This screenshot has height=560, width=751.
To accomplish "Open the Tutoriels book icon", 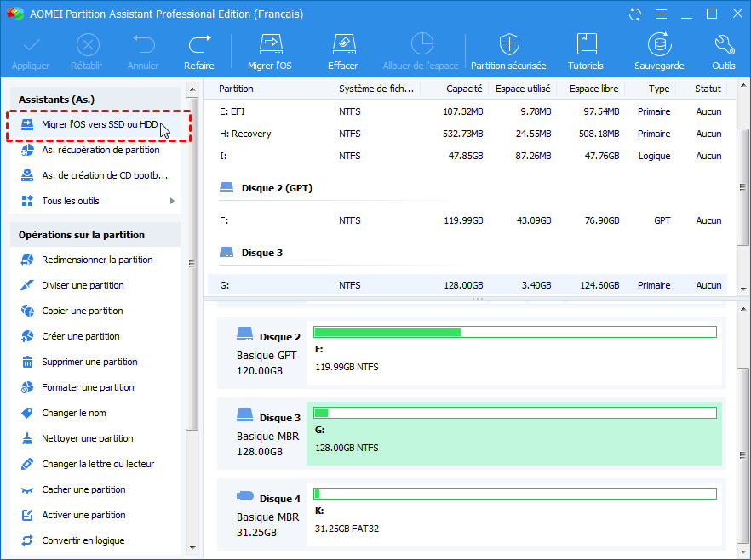I will click(x=586, y=44).
